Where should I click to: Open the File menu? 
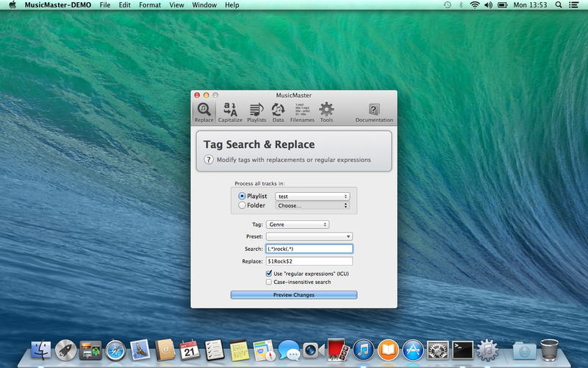coord(105,5)
